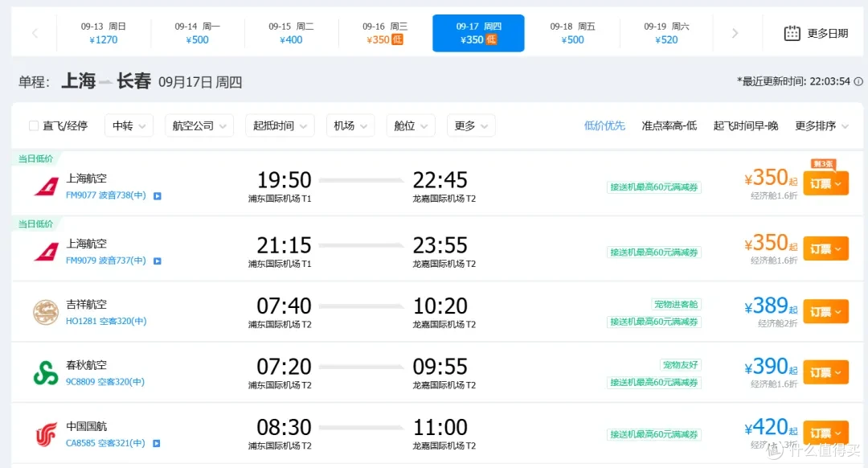This screenshot has height=468, width=868.
Task: Sort by 低价优先
Action: click(604, 125)
